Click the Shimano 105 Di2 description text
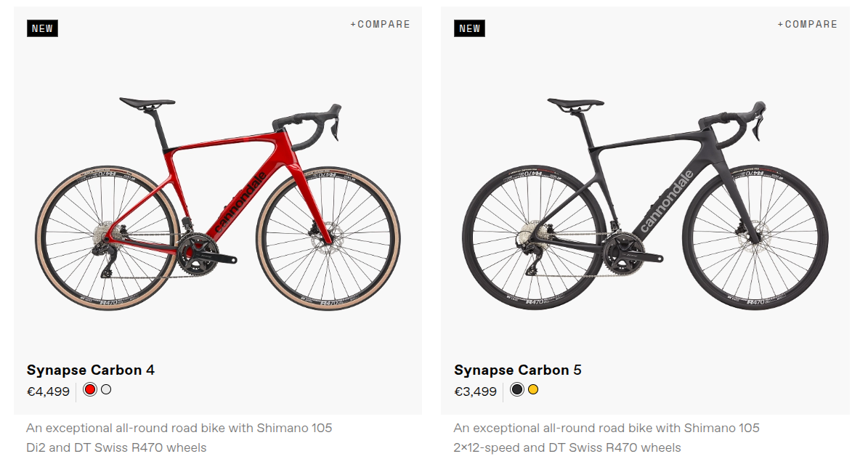 coord(179,437)
